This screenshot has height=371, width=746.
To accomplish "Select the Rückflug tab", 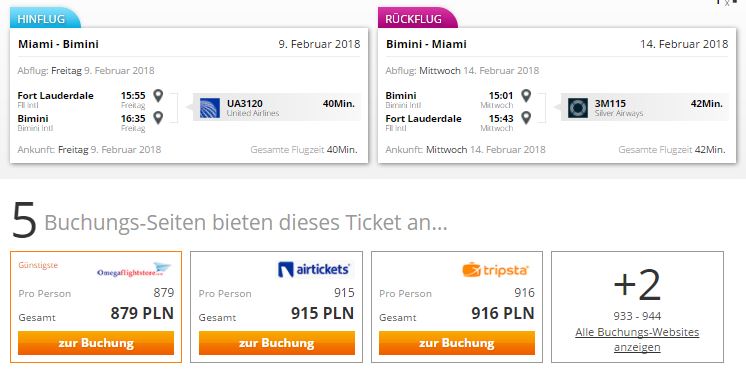I will click(x=417, y=19).
